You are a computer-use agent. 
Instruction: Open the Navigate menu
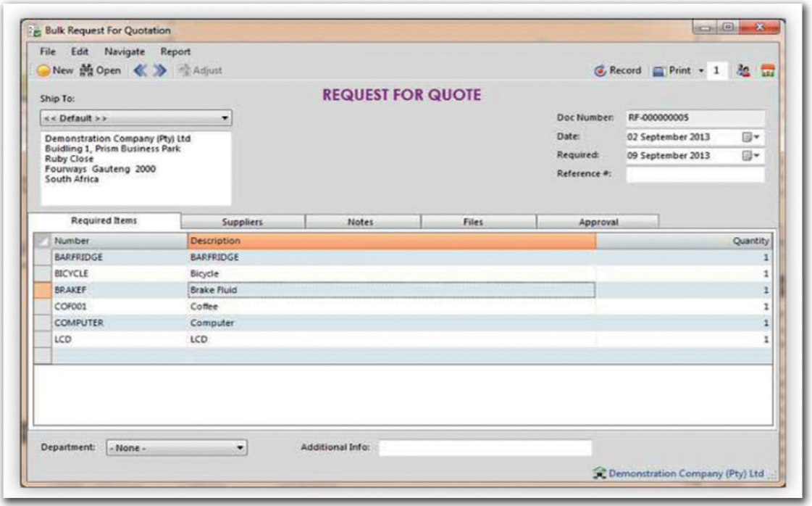pos(125,51)
